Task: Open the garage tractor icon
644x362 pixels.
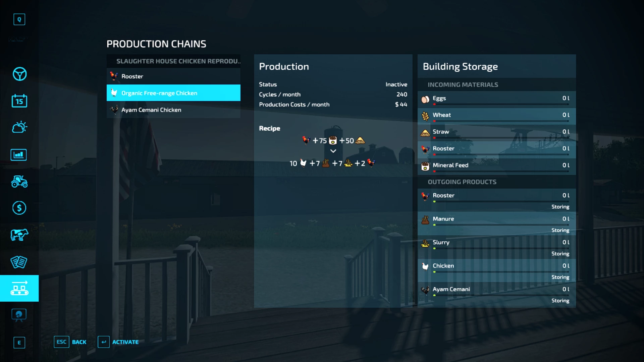Action: pyautogui.click(x=19, y=181)
